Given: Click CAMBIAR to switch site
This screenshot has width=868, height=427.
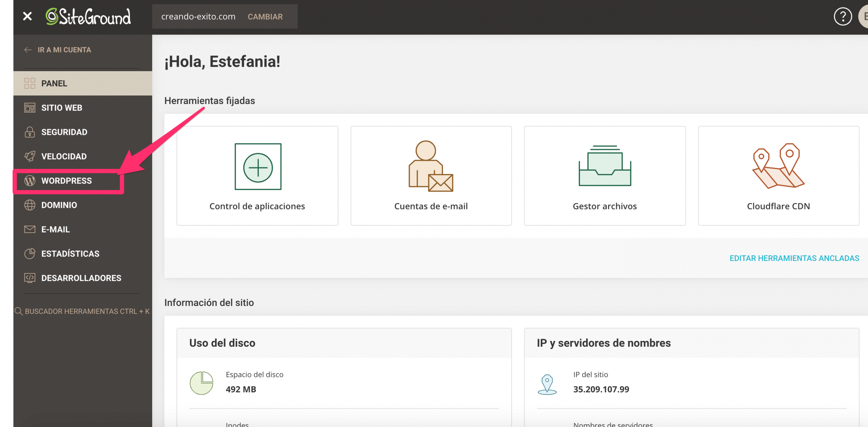Looking at the screenshot, I should 265,17.
